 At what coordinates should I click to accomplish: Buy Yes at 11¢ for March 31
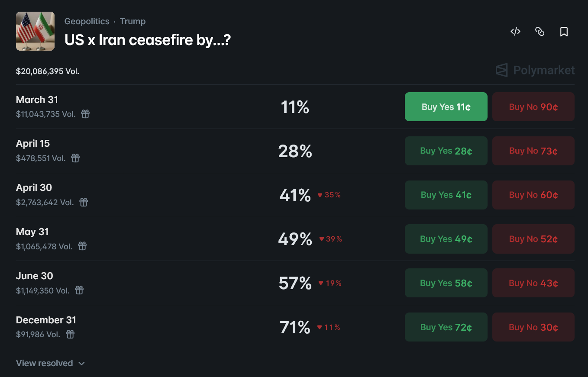pos(446,106)
